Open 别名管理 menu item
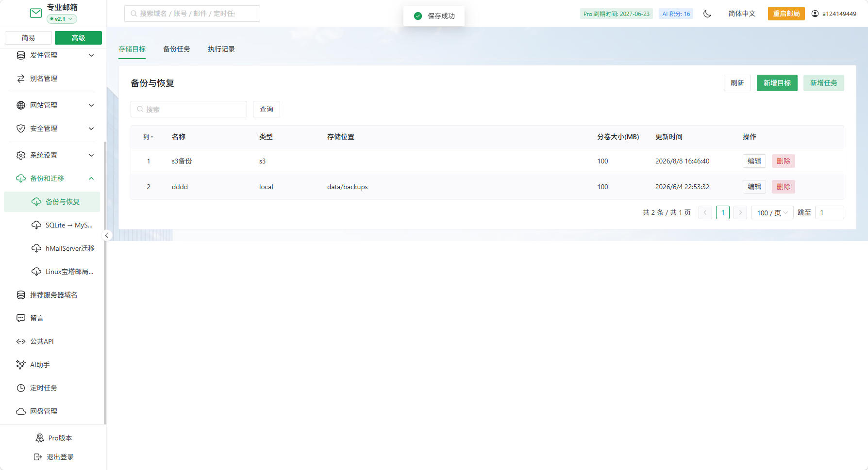The width and height of the screenshot is (868, 470). [x=52, y=79]
